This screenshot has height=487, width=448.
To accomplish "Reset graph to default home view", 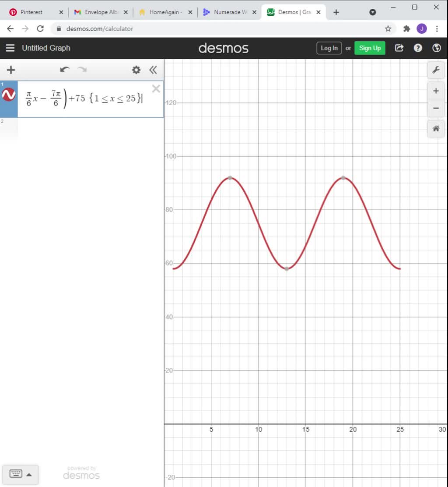I will pyautogui.click(x=436, y=129).
